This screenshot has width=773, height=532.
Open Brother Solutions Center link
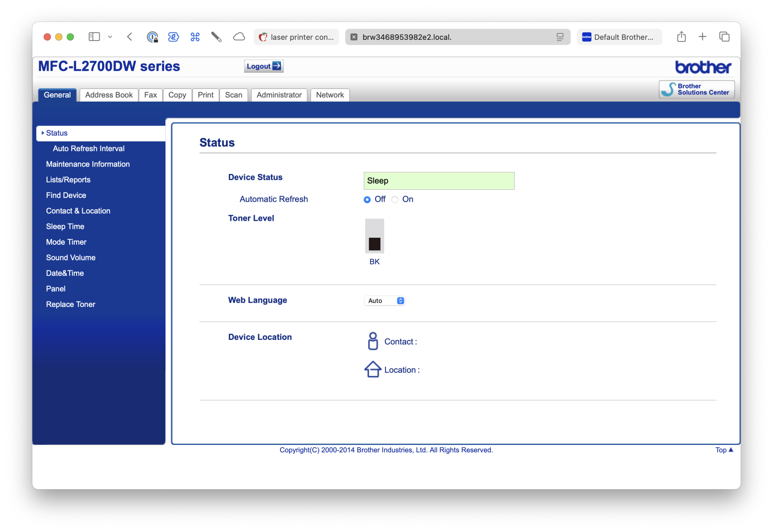(x=696, y=89)
